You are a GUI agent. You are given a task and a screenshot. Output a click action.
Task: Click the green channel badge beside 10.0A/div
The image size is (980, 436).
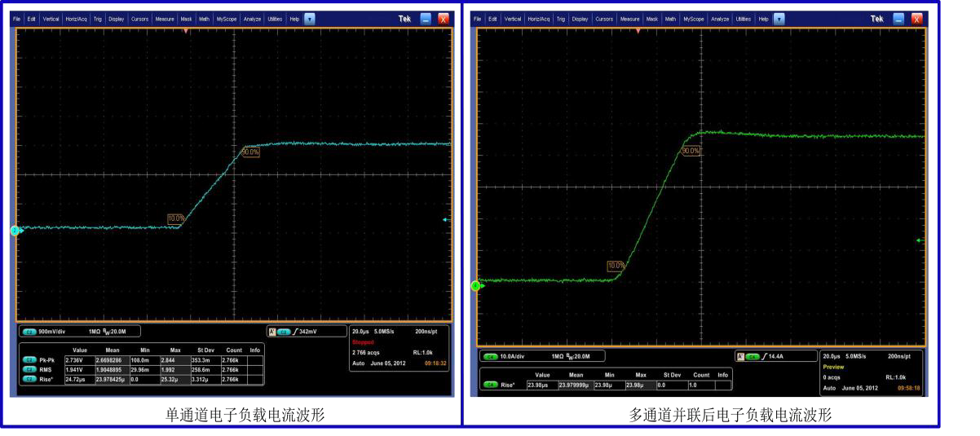(491, 356)
